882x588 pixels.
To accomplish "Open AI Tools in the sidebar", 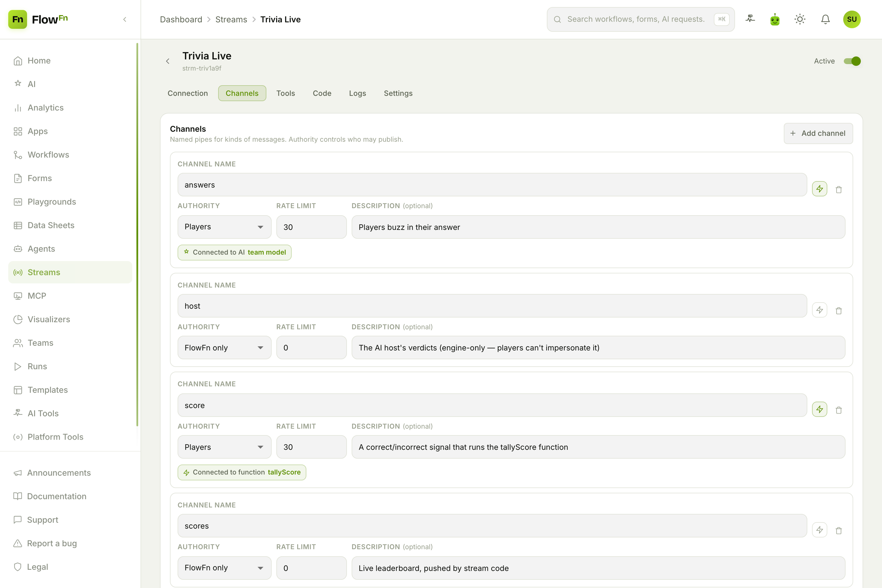I will pyautogui.click(x=70, y=413).
